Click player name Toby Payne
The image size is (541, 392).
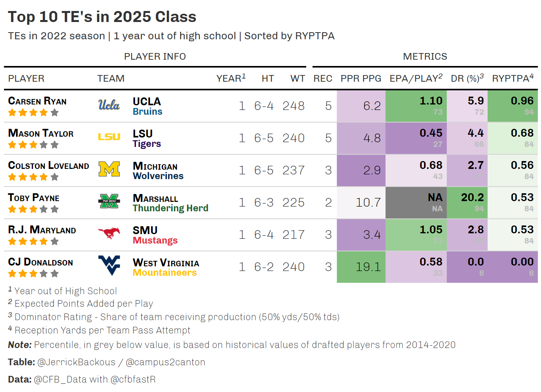34,198
